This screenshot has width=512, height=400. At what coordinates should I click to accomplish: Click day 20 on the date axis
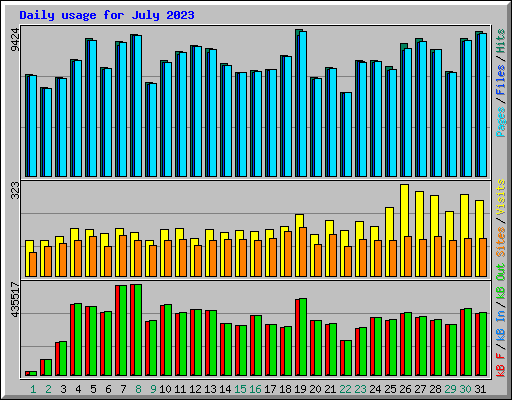tap(315, 389)
